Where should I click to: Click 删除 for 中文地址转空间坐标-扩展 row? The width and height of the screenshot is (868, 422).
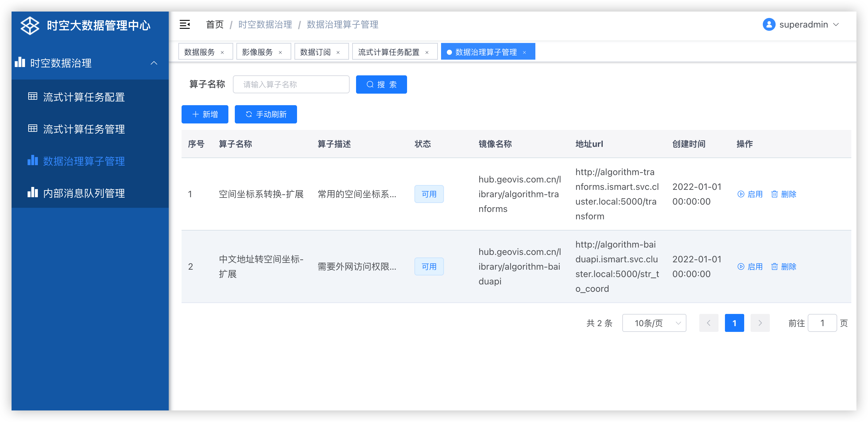[x=783, y=267]
